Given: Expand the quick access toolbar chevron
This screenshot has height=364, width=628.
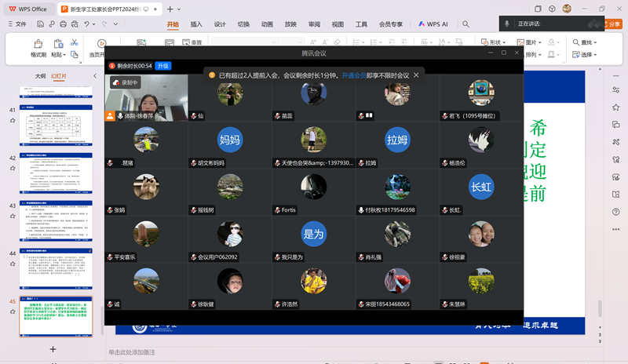Looking at the screenshot, I should pos(115,24).
